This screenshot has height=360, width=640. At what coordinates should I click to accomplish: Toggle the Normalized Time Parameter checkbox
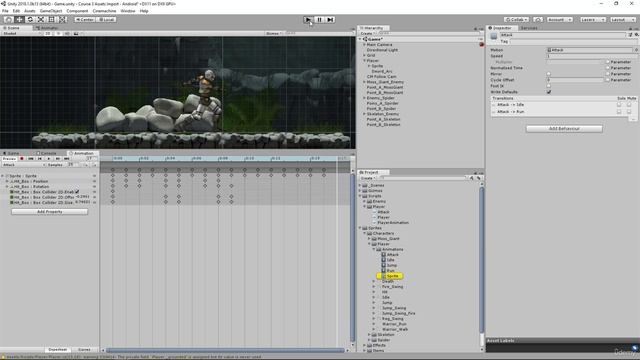click(607, 68)
